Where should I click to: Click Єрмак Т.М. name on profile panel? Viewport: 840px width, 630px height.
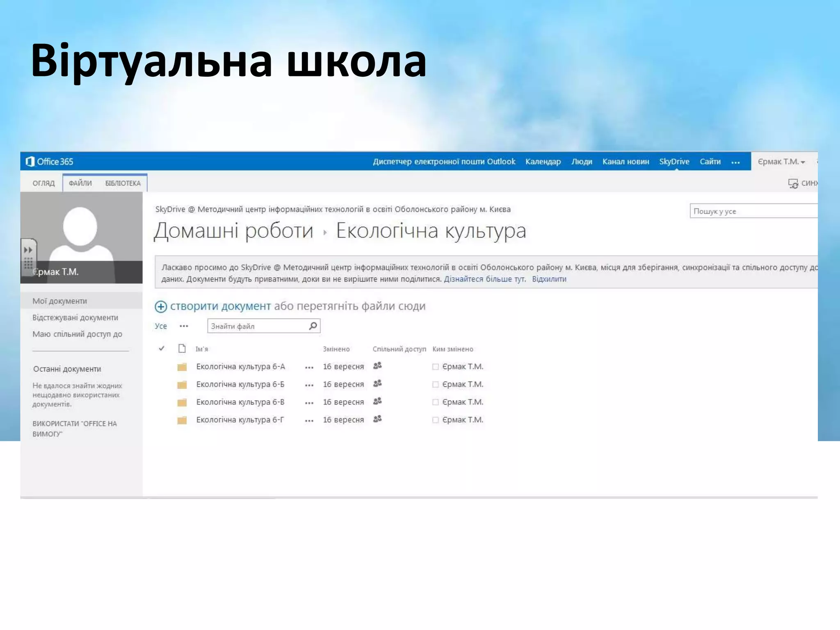[56, 272]
